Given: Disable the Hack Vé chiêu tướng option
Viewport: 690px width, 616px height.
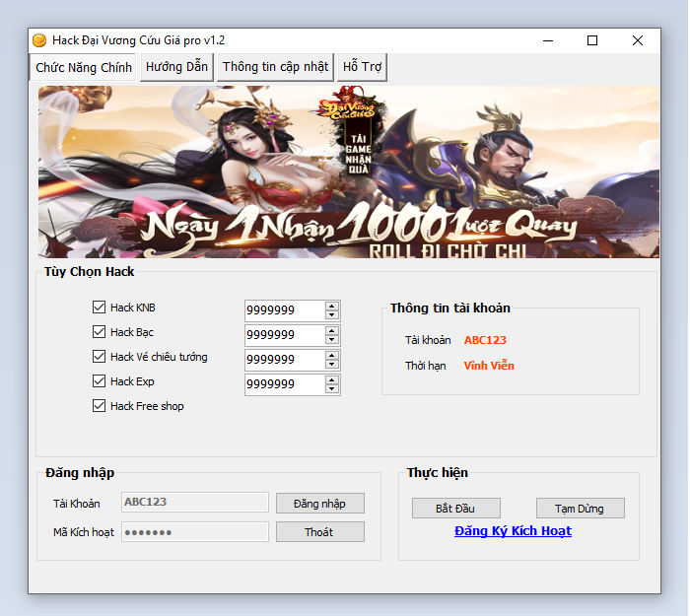Looking at the screenshot, I should [99, 357].
